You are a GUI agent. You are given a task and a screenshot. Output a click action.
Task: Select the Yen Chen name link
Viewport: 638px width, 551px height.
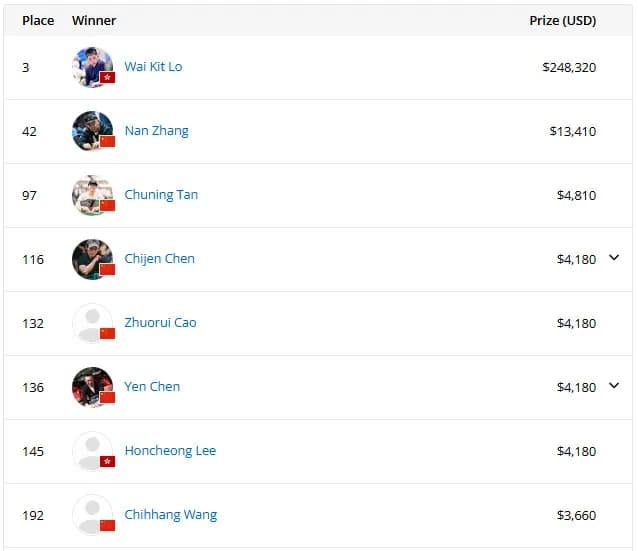(x=152, y=386)
